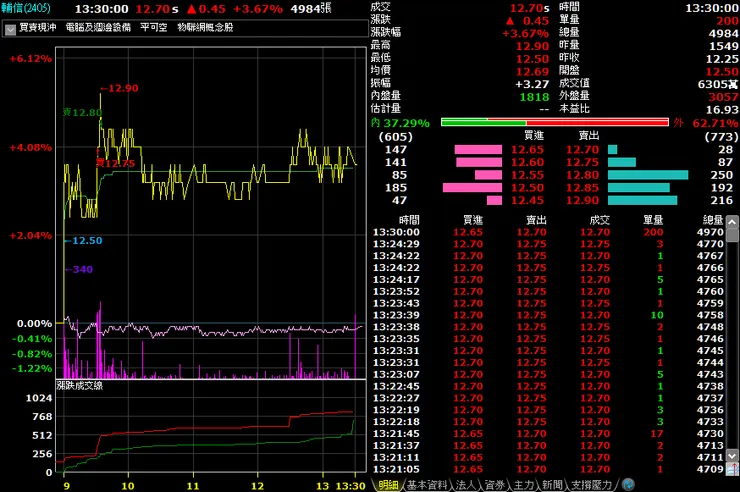740x492 pixels.
Task: Click the 內 37.29% label
Action: 400,123
